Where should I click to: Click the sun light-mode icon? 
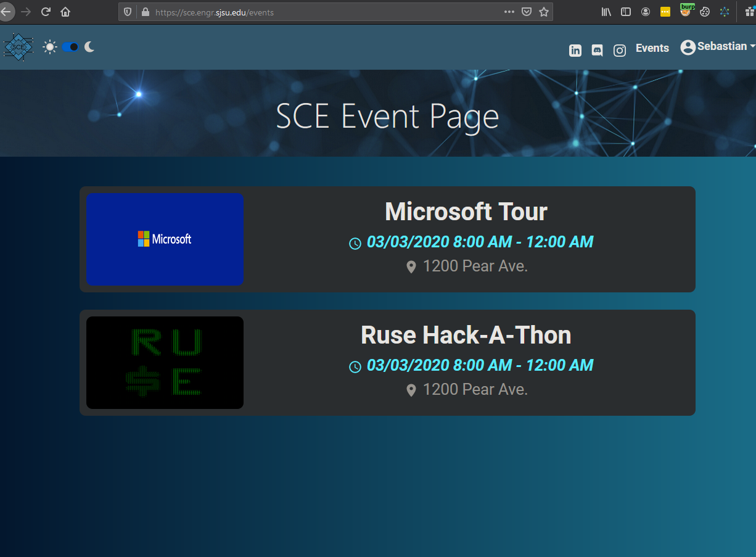[x=50, y=47]
